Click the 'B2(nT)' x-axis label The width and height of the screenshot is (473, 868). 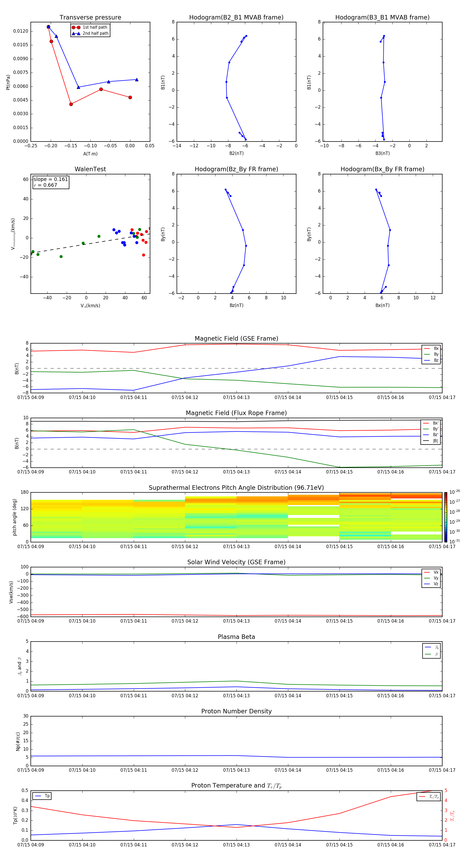pyautogui.click(x=236, y=153)
